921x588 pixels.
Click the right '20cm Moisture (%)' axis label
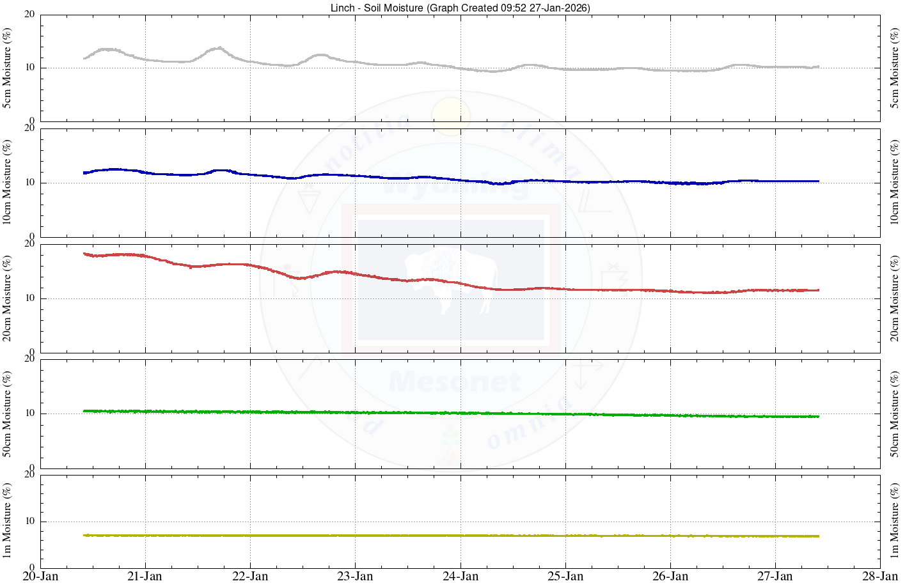[x=895, y=298]
